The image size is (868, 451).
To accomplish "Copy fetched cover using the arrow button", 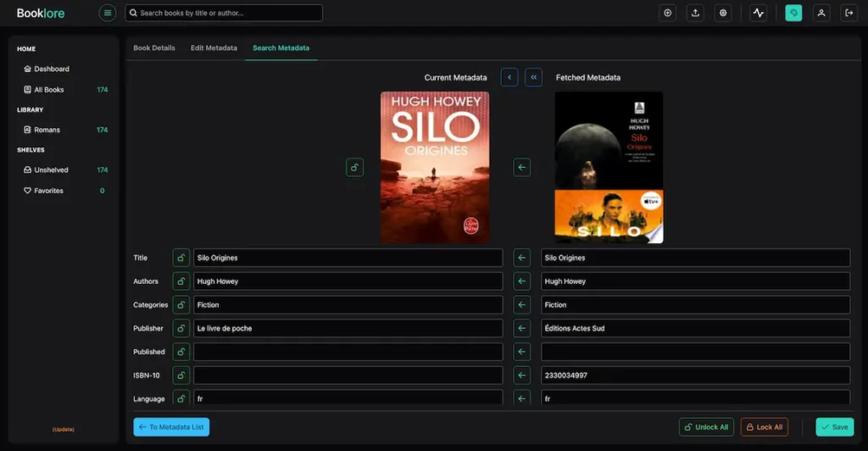I will coord(521,167).
